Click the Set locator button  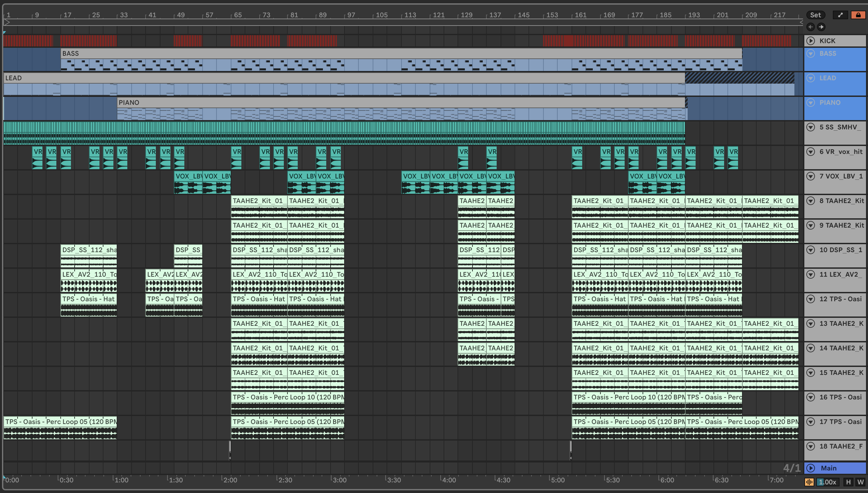click(815, 15)
